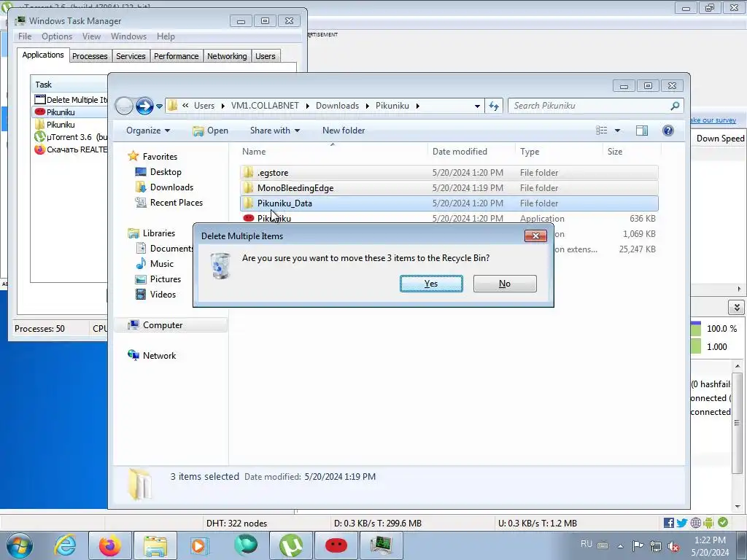Open Network in navigation pane
The width and height of the screenshot is (747, 560).
pyautogui.click(x=159, y=355)
